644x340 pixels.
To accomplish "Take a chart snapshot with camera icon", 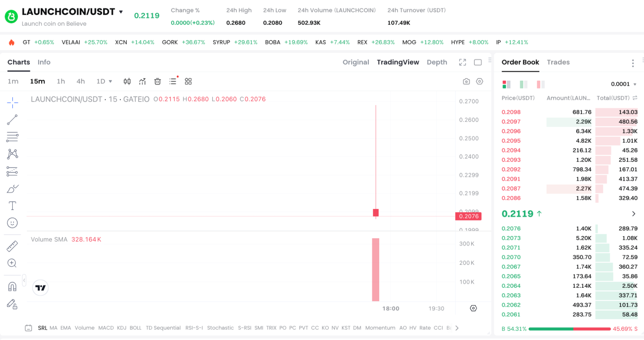I will (x=466, y=81).
